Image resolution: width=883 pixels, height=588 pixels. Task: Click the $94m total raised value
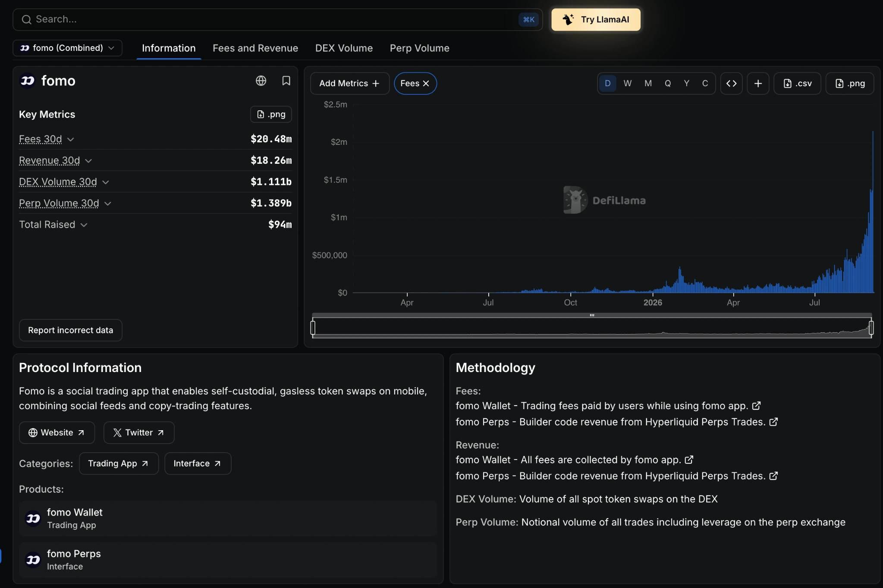click(280, 225)
